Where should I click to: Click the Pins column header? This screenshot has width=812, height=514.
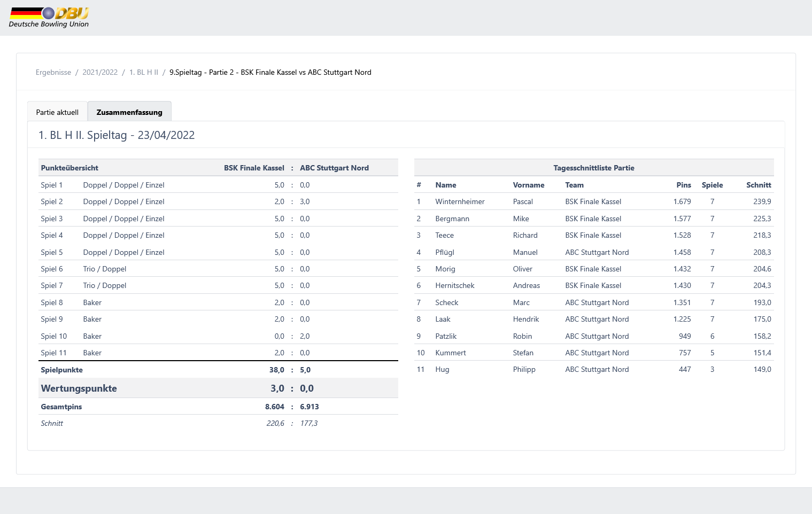684,185
